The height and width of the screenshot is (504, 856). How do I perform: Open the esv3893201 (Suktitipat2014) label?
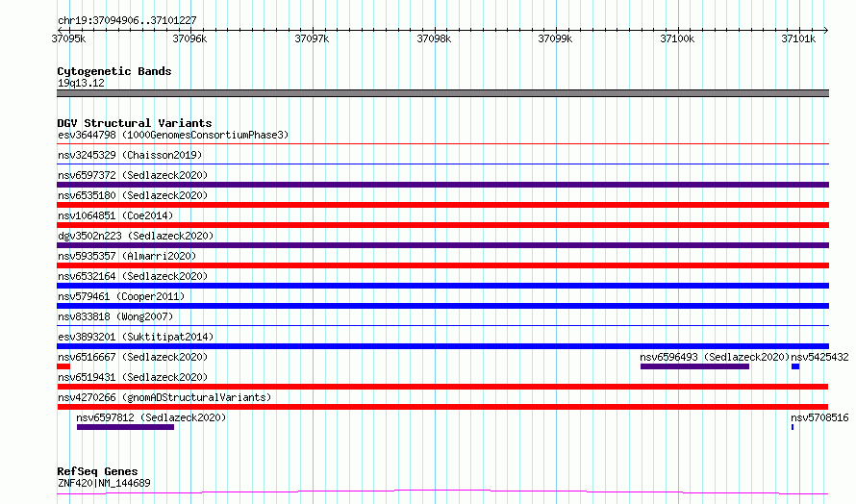136,337
